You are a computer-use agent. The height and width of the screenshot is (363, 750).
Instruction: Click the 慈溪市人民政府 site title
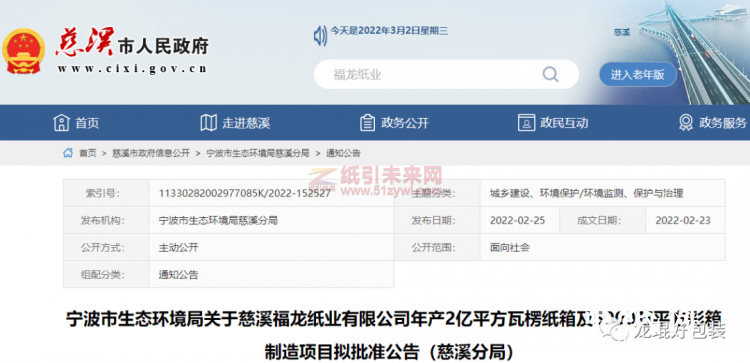tap(132, 43)
